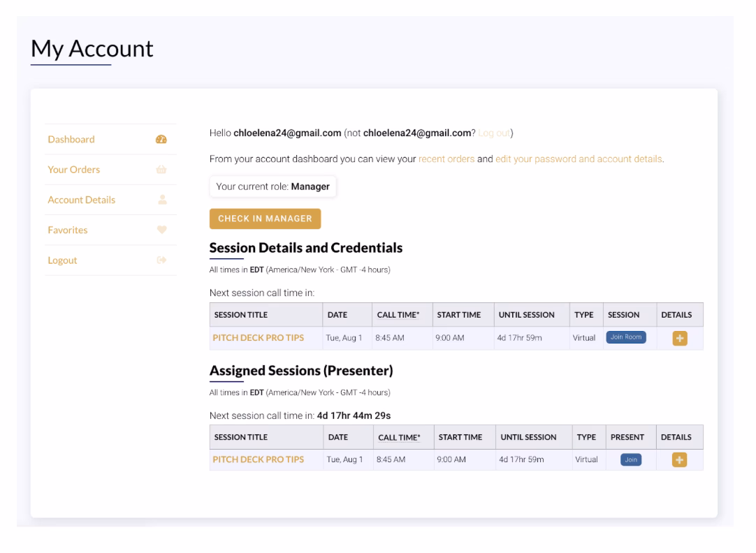Open the Dashboard menu item
Image resolution: width=756 pixels, height=553 pixels.
tap(71, 140)
